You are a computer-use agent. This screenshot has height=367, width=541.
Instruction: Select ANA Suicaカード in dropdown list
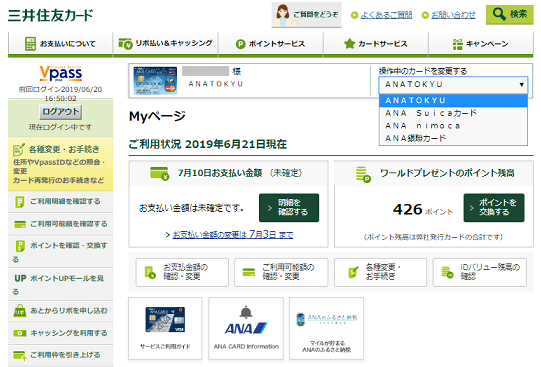tap(453, 113)
